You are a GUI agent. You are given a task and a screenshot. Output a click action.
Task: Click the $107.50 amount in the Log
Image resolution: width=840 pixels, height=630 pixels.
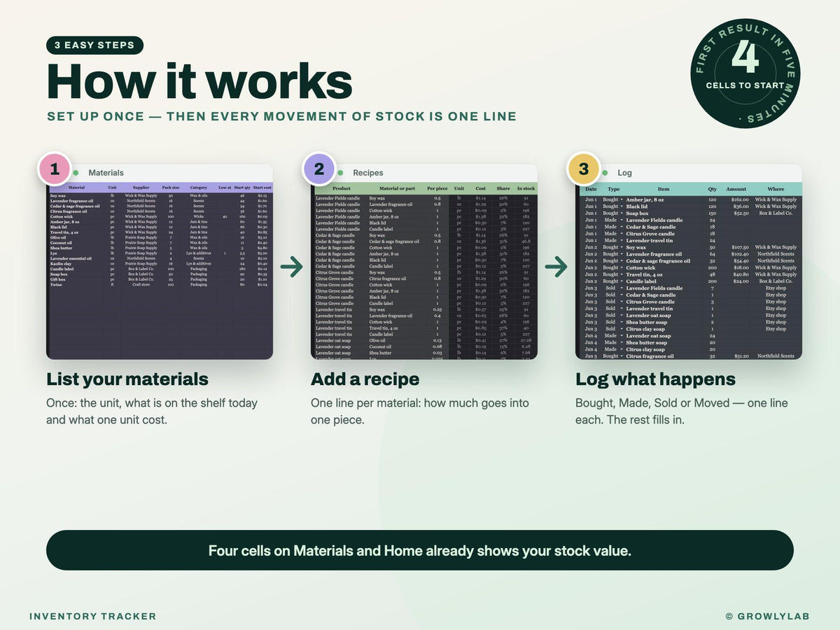pyautogui.click(x=739, y=247)
